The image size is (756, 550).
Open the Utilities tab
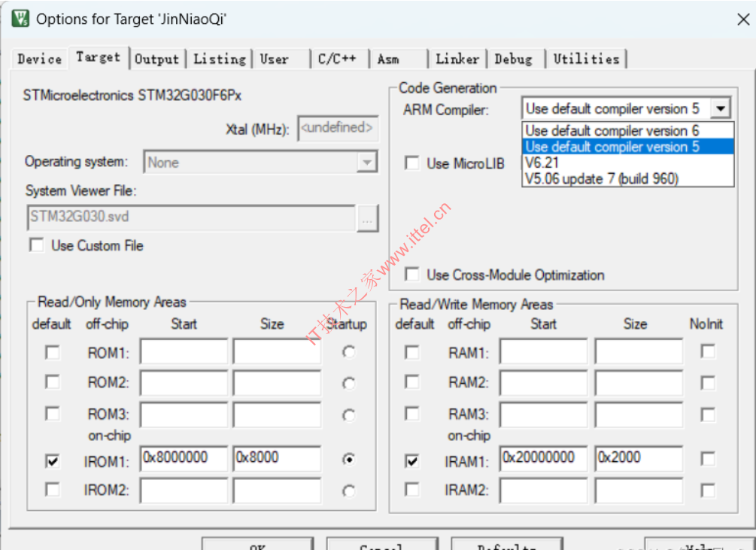(586, 59)
